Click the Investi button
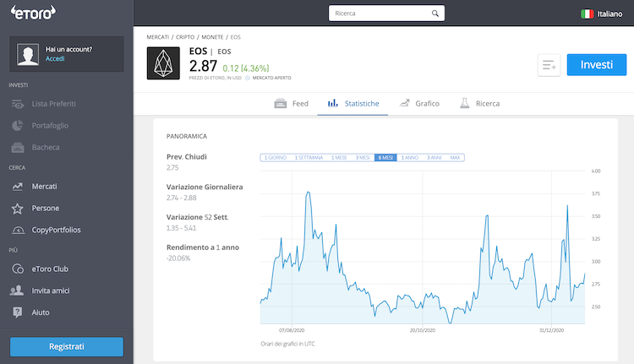The height and width of the screenshot is (364, 634). tap(597, 65)
